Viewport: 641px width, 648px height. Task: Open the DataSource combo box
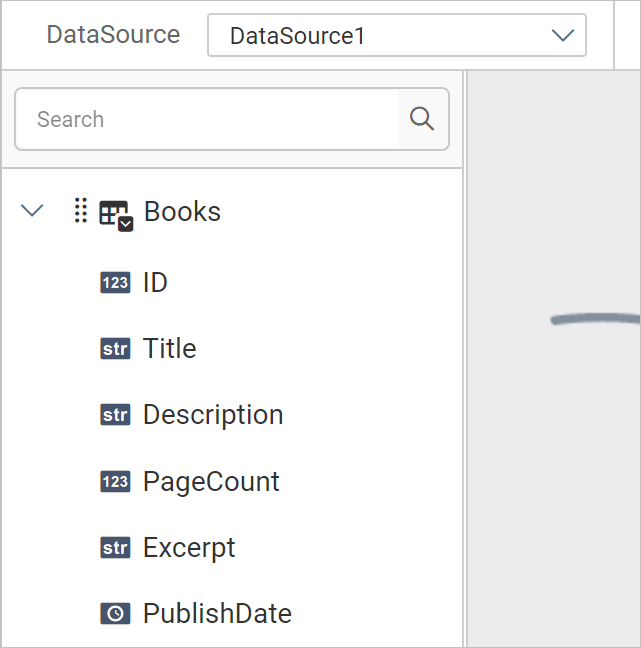[397, 35]
